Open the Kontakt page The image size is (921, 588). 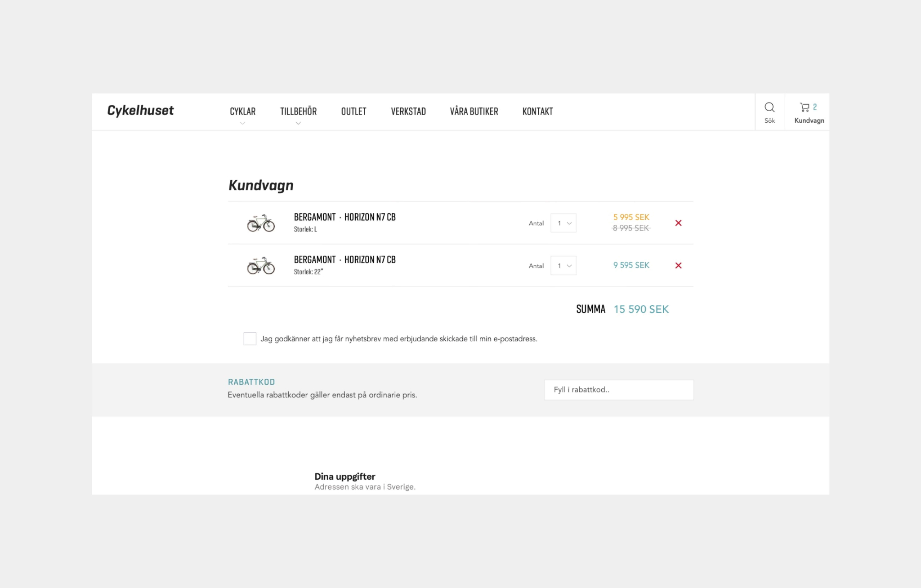coord(537,111)
